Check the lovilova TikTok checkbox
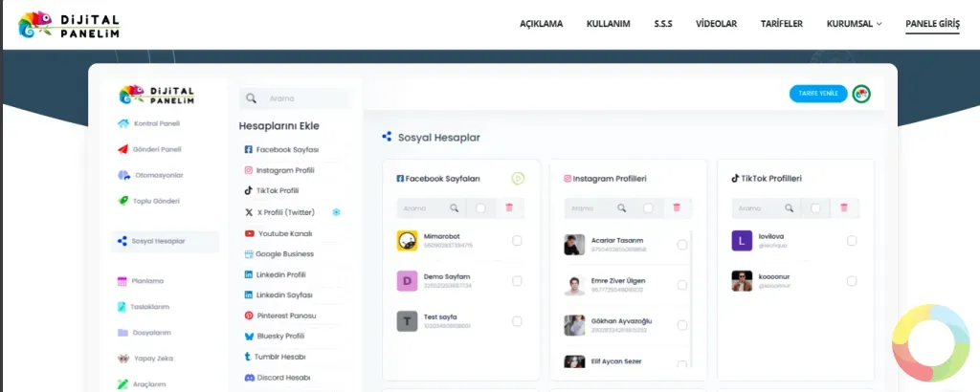Image resolution: width=980 pixels, height=392 pixels. click(x=852, y=241)
